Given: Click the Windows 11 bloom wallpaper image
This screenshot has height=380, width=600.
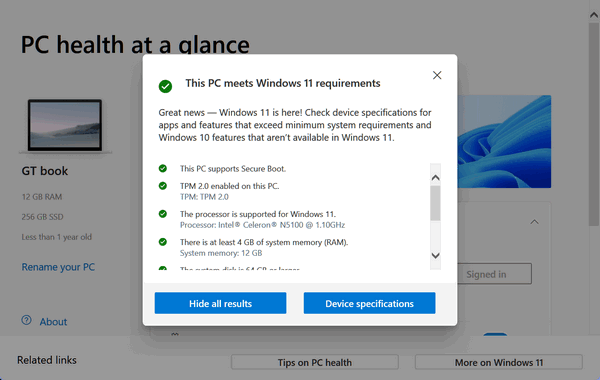Looking at the screenshot, I should (x=504, y=142).
